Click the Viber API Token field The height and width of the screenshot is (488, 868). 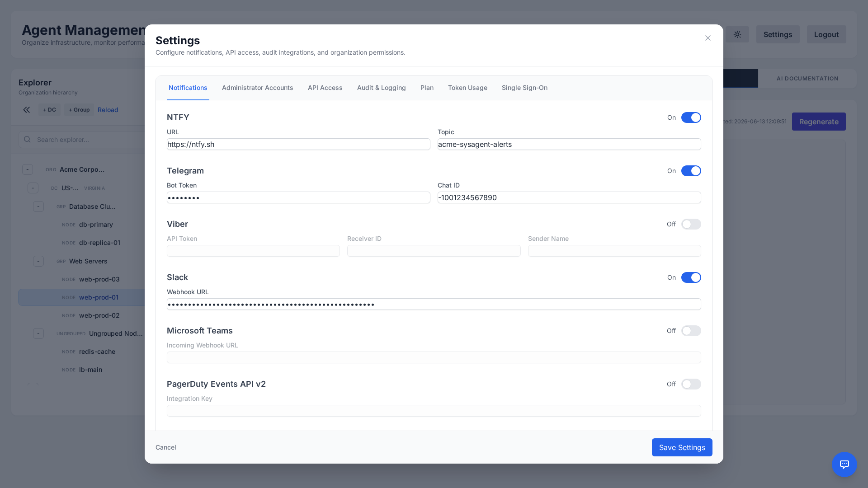253,251
